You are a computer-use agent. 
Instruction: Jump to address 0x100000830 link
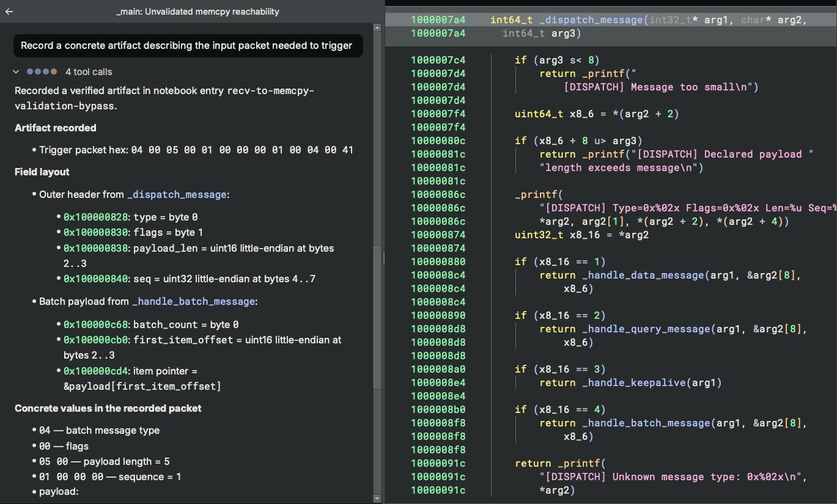click(96, 232)
